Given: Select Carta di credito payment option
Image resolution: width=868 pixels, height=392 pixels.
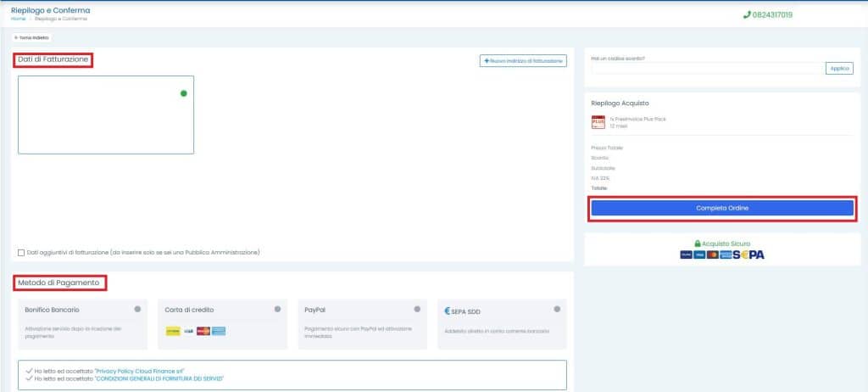Looking at the screenshot, I should click(277, 309).
